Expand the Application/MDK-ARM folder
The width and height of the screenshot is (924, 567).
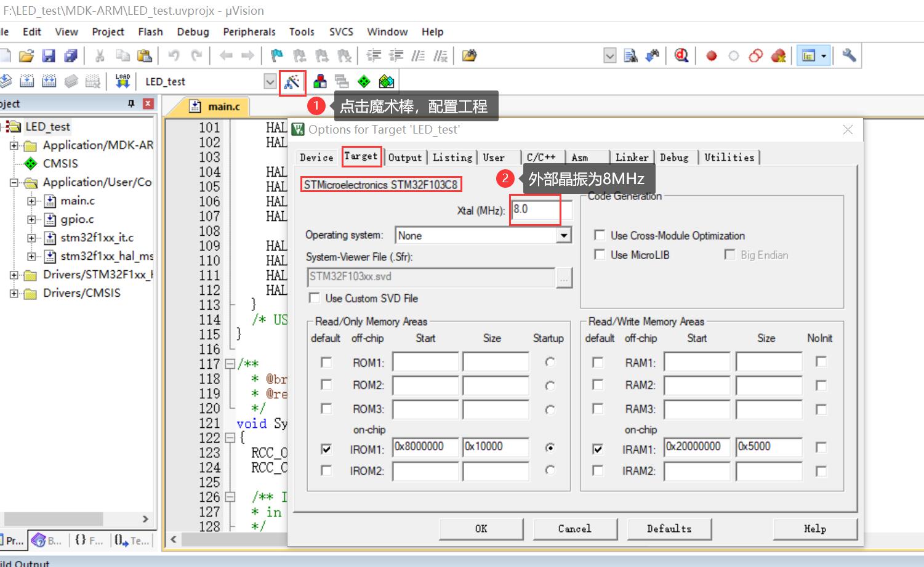14,146
